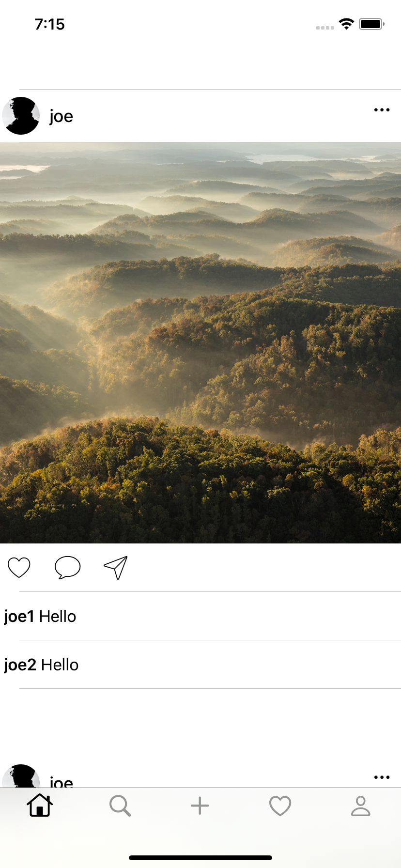Open the Search tab magnifier icon

point(120,806)
